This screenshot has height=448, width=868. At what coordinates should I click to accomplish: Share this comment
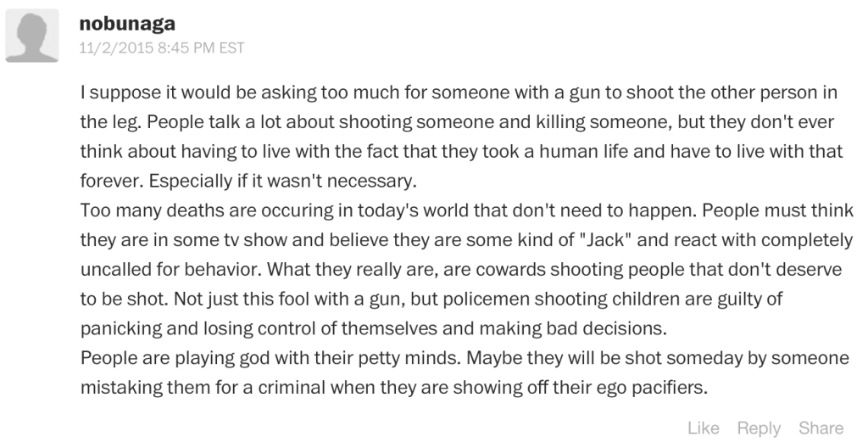821,428
